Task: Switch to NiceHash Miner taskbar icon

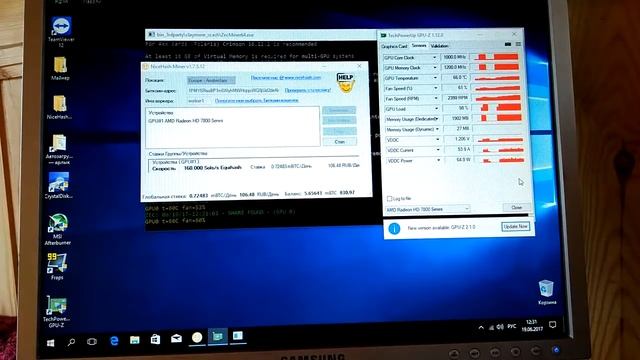Action: [x=197, y=337]
